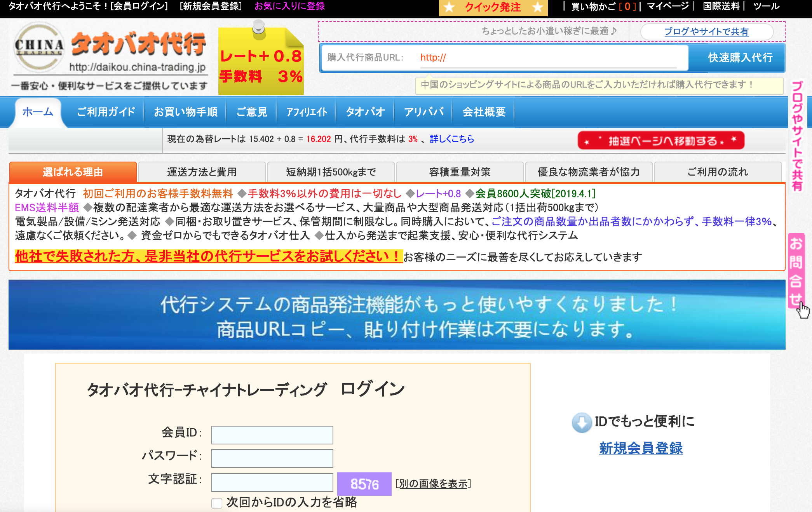
Task: Check the remember ID checkbox
Action: click(x=216, y=503)
